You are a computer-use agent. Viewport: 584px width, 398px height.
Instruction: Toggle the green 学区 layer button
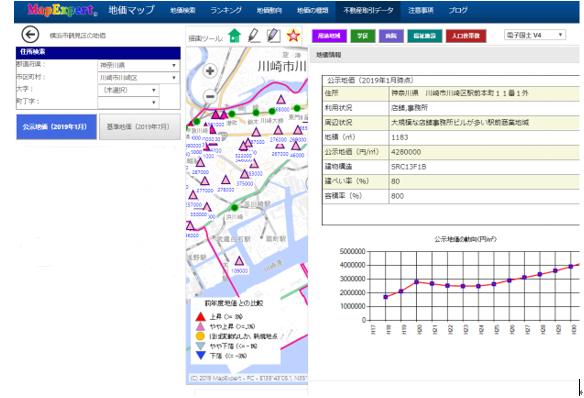coord(362,36)
